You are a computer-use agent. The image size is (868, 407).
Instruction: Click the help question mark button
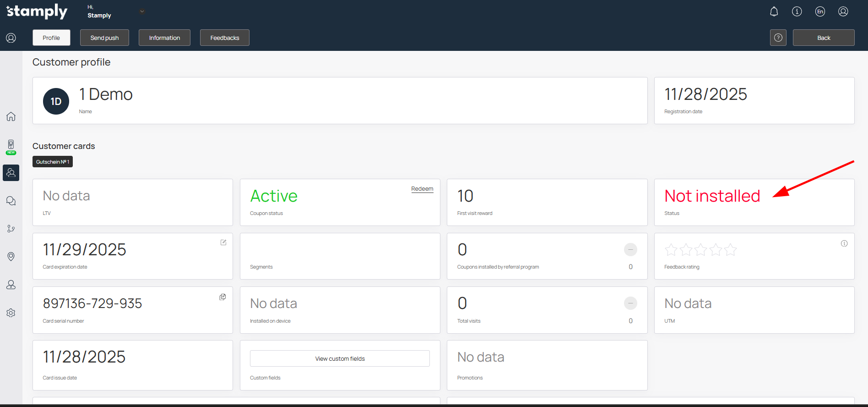[778, 38]
